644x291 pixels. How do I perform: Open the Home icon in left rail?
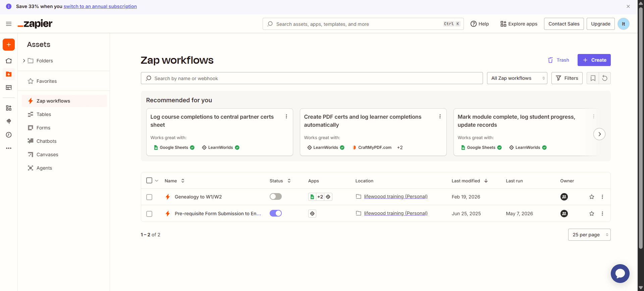(x=9, y=61)
